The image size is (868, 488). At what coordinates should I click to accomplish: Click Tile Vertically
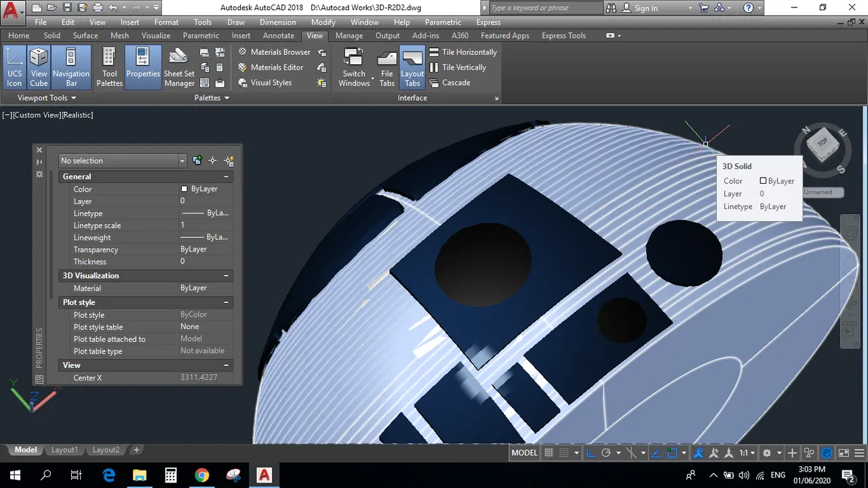click(x=458, y=67)
